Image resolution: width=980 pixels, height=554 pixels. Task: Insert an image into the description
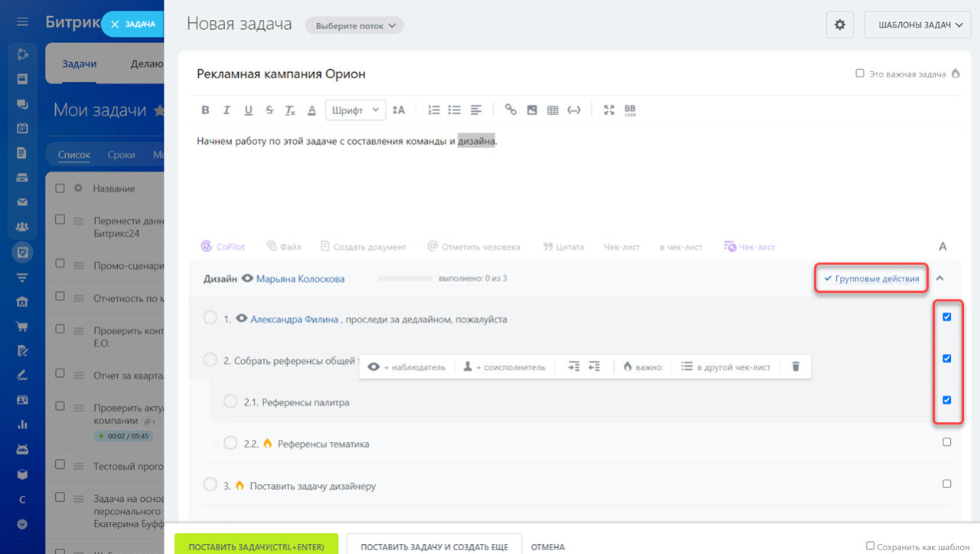tap(532, 110)
